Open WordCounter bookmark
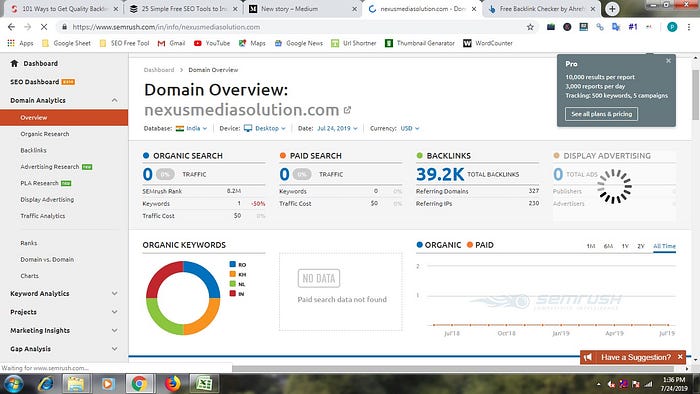 488,43
